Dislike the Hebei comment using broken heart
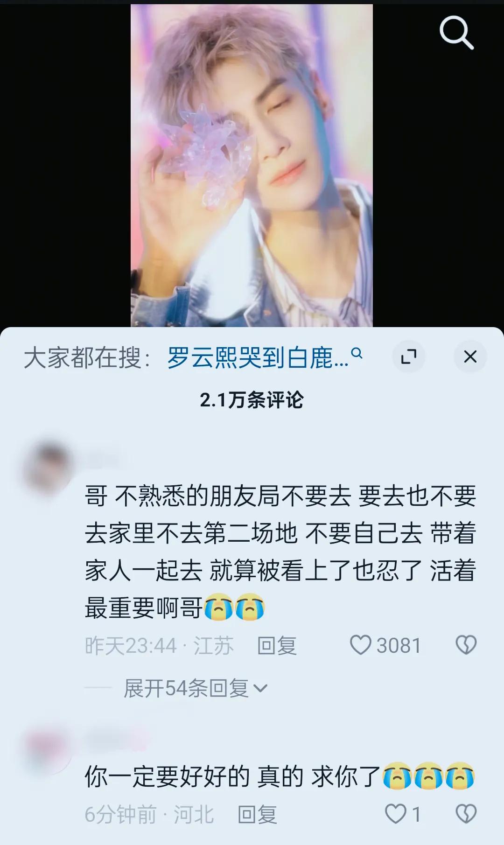 pyautogui.click(x=466, y=814)
